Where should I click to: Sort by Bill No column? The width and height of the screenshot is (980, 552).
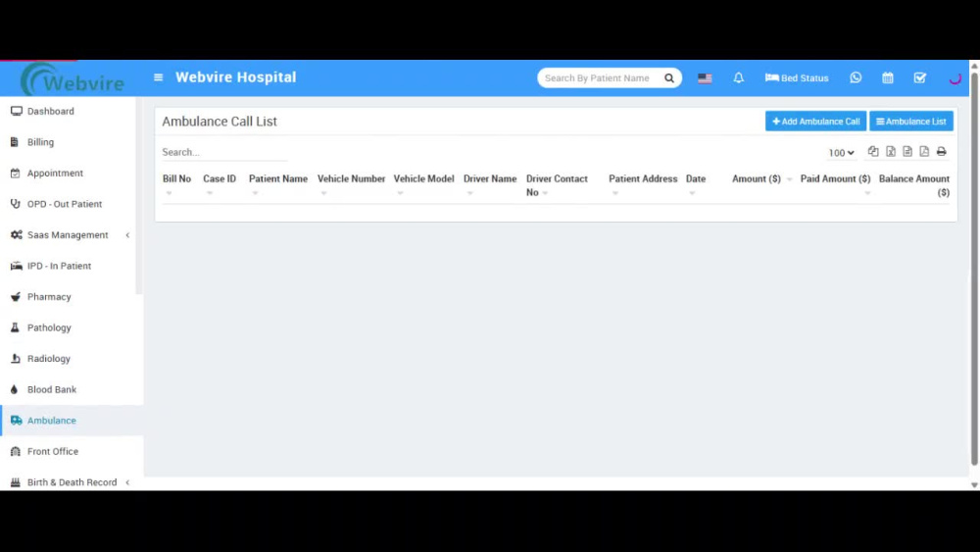[176, 178]
